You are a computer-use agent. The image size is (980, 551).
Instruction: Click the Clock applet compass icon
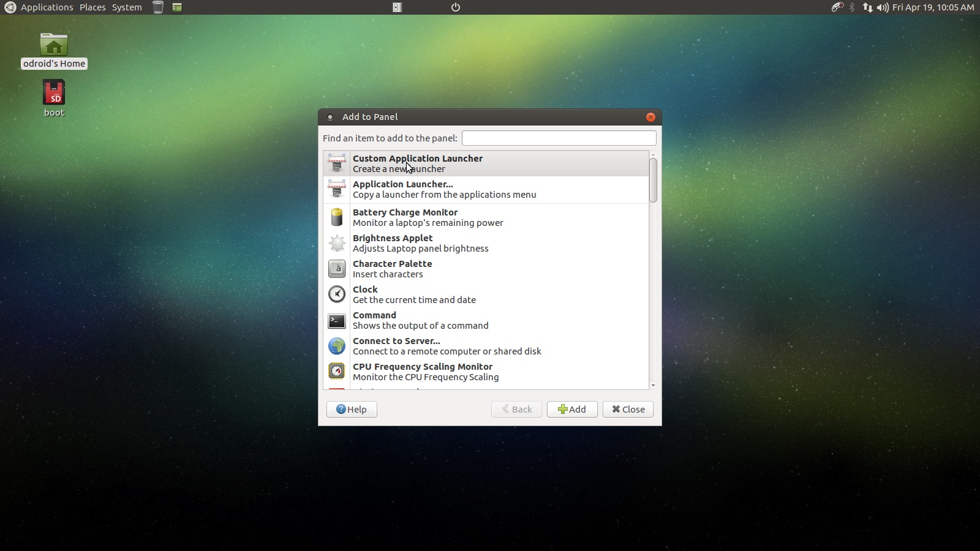pos(337,294)
